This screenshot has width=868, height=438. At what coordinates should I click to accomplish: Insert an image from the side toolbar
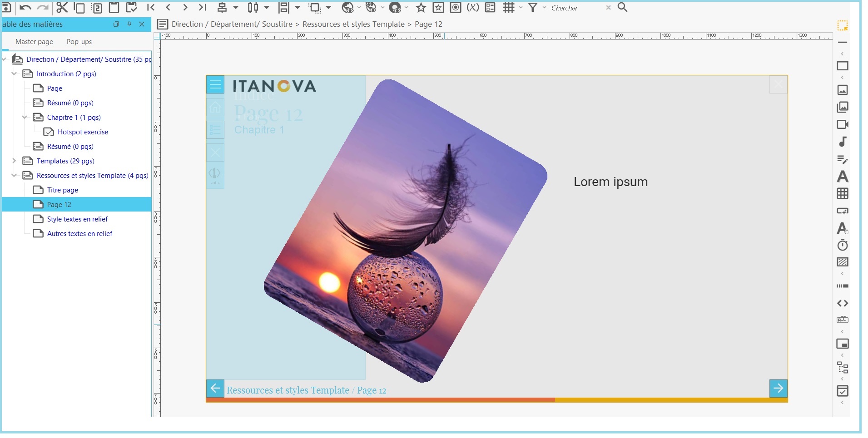click(x=843, y=90)
